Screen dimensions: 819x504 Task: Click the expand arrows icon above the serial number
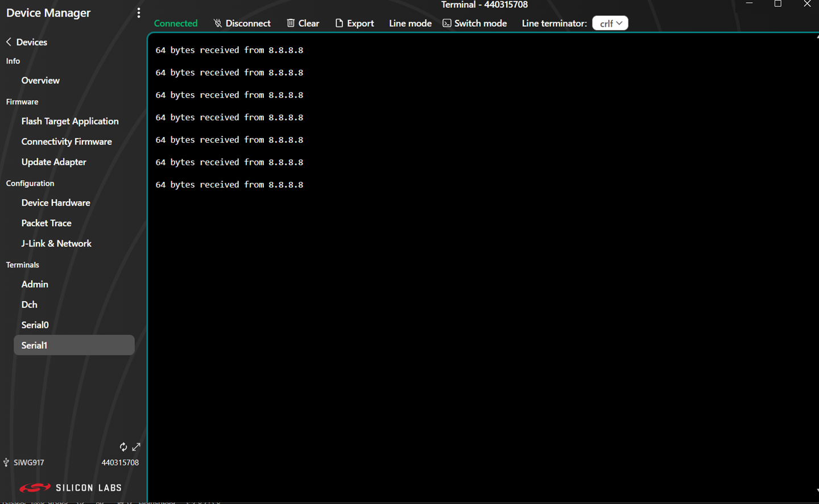point(136,447)
